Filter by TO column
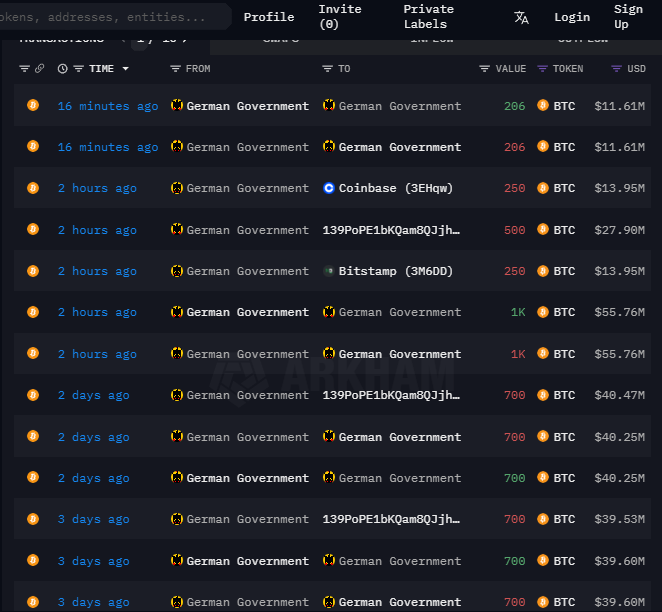This screenshot has height=612, width=662. [327, 68]
